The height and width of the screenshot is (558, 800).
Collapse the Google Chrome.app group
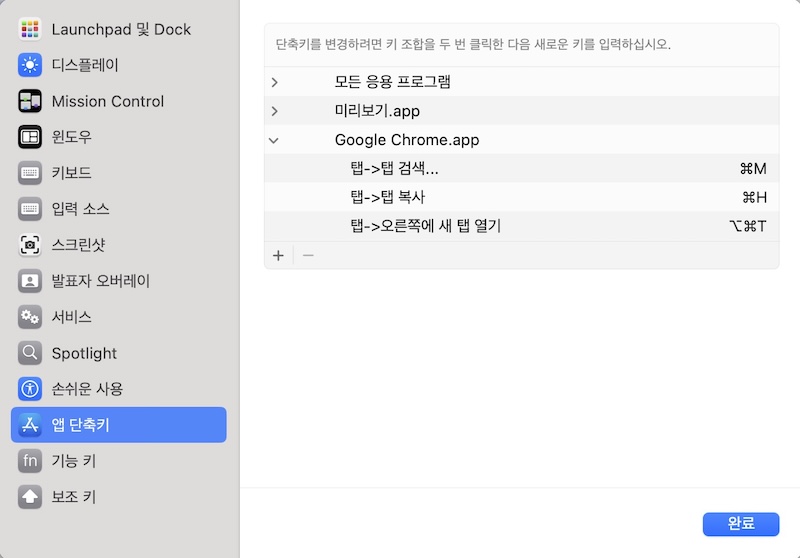[274, 140]
